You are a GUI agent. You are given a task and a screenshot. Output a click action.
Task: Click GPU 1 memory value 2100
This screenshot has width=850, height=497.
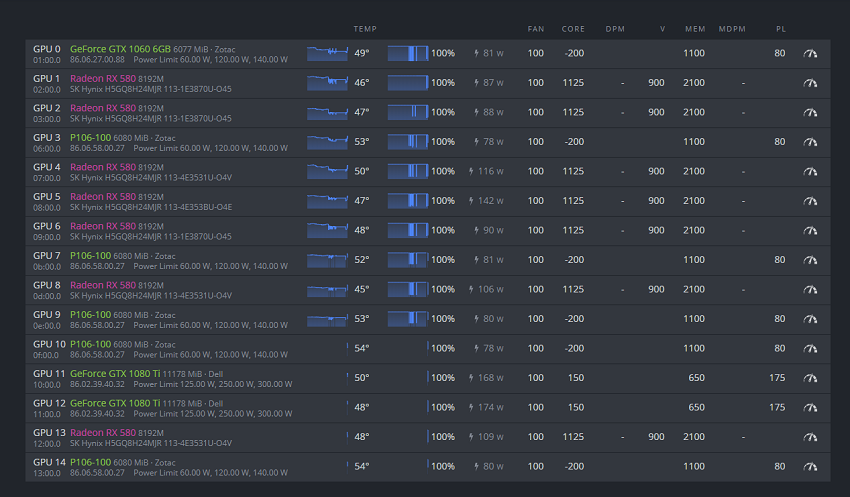pyautogui.click(x=694, y=83)
